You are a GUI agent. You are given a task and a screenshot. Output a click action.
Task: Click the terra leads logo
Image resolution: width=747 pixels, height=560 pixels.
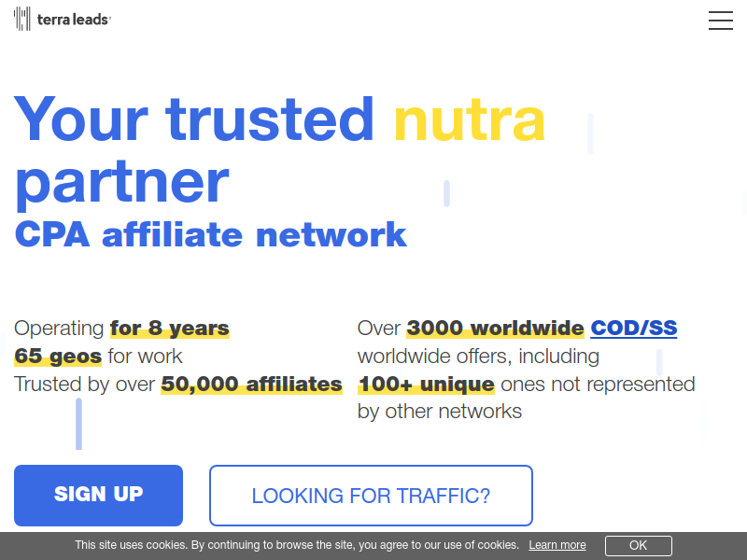click(63, 19)
